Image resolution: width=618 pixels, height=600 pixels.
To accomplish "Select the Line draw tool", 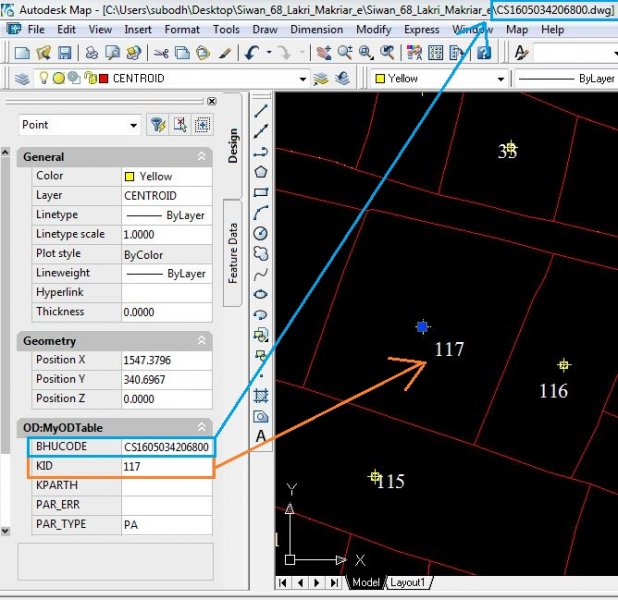I will [x=261, y=110].
